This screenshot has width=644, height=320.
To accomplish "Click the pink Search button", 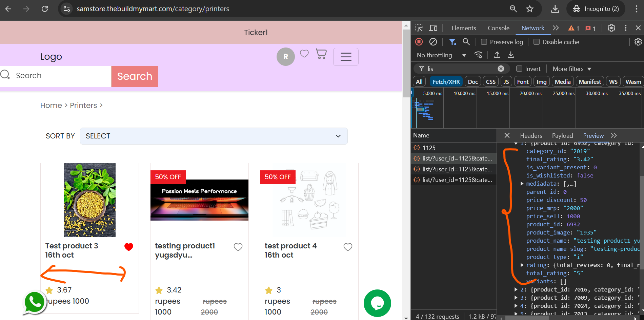I will coord(135,76).
